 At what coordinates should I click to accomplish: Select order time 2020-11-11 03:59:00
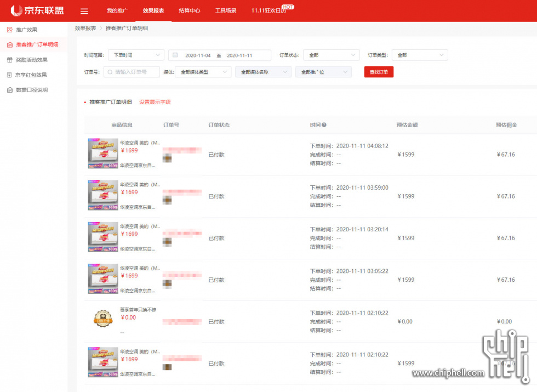362,188
